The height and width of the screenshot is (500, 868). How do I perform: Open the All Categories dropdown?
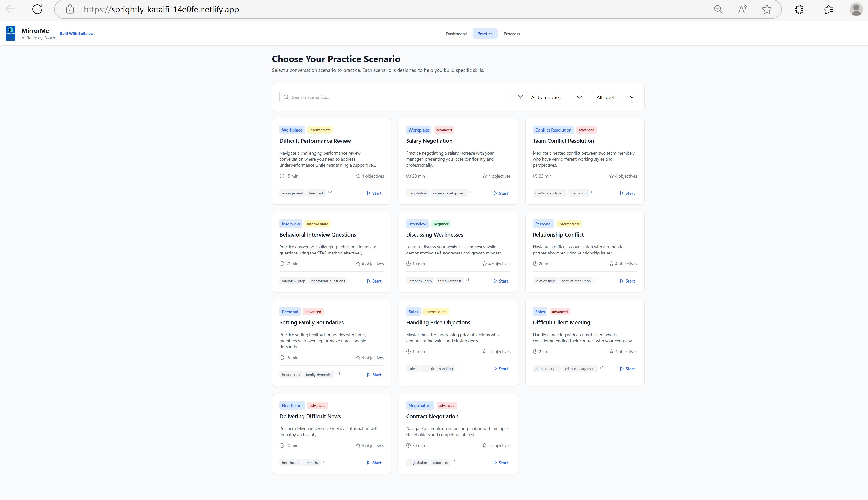click(x=555, y=97)
